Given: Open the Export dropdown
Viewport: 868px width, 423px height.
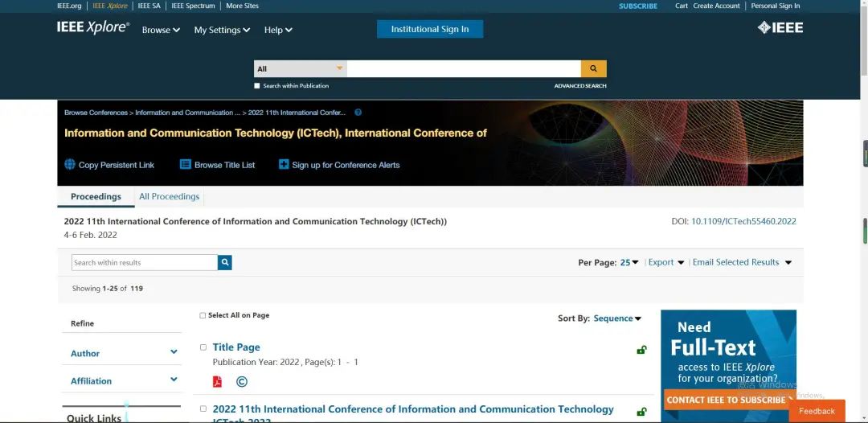Looking at the screenshot, I should click(666, 262).
